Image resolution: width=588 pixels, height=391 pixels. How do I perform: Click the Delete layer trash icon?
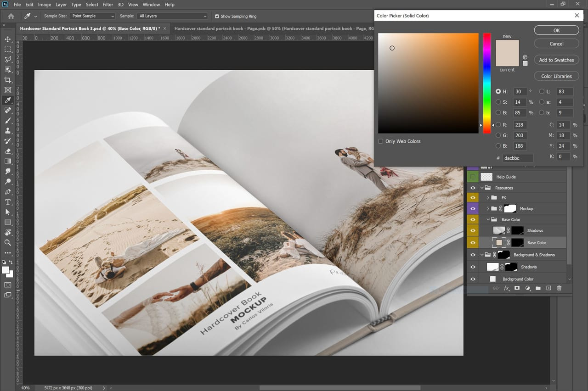pos(559,288)
